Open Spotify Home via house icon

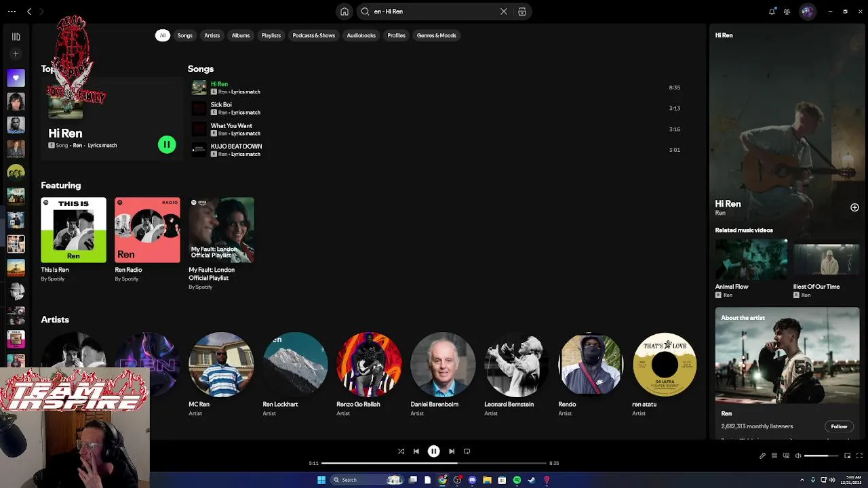click(344, 12)
